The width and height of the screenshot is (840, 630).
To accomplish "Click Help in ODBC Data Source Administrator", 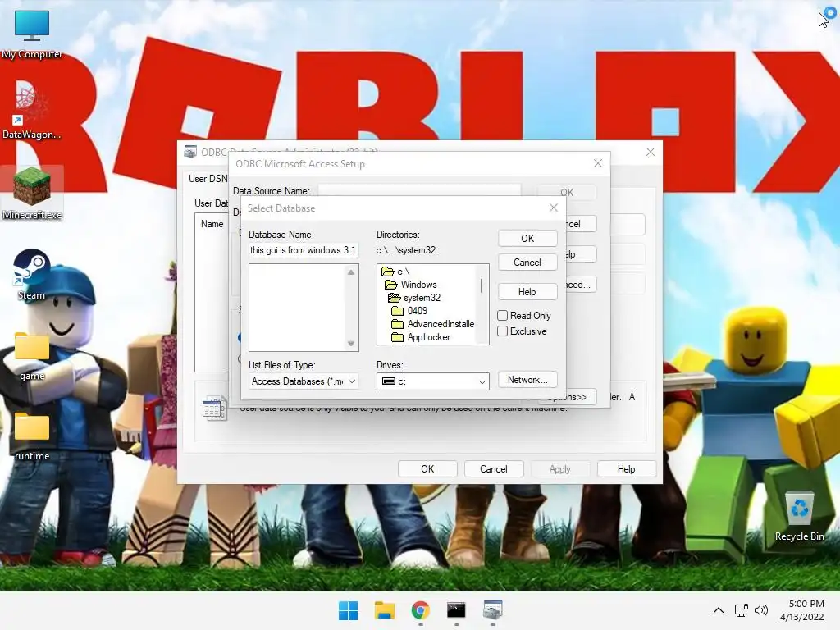I will tap(626, 468).
